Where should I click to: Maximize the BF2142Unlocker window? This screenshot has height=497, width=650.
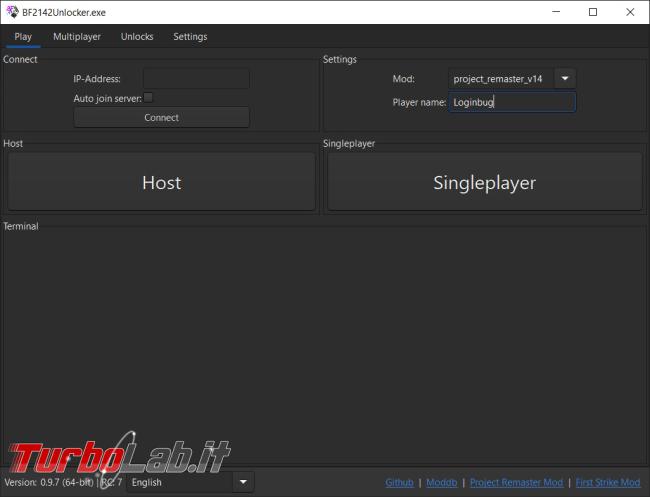[x=593, y=12]
